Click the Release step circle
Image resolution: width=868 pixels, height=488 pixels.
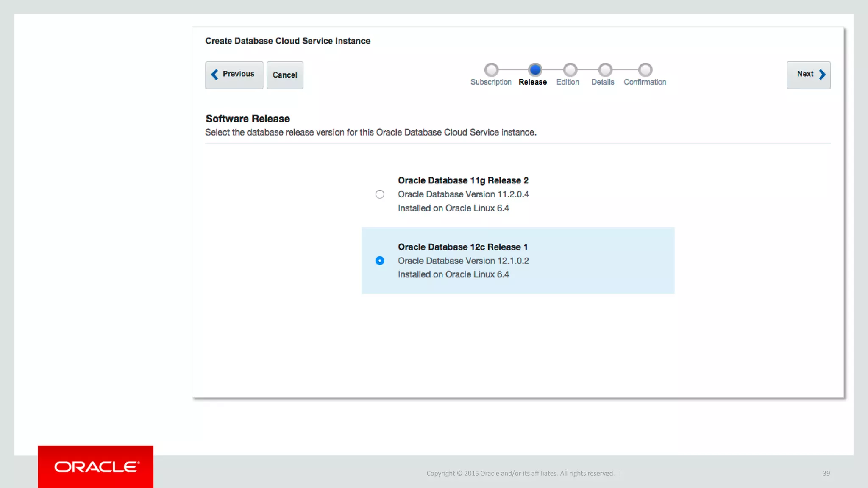coord(535,69)
